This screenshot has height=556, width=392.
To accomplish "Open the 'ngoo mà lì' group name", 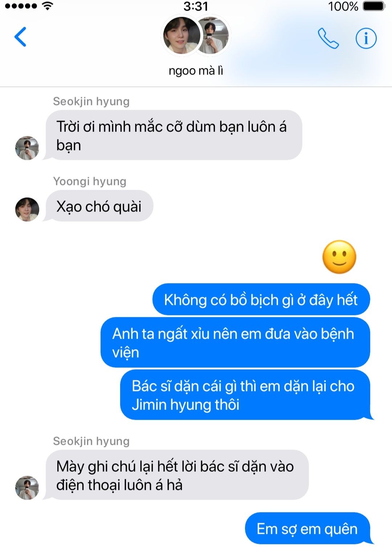I will (196, 70).
